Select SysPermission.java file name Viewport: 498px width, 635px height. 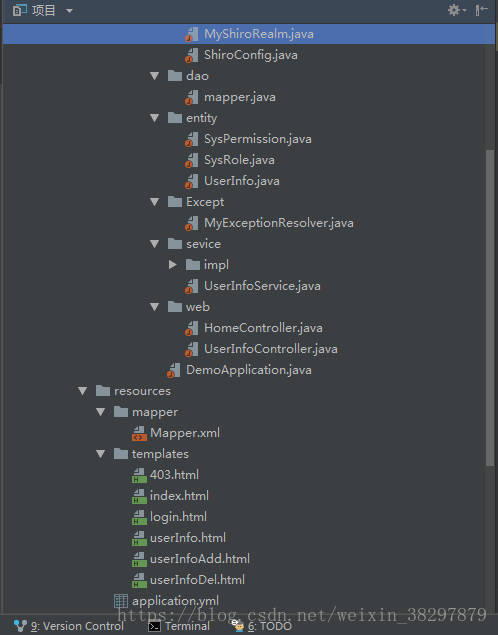click(258, 139)
